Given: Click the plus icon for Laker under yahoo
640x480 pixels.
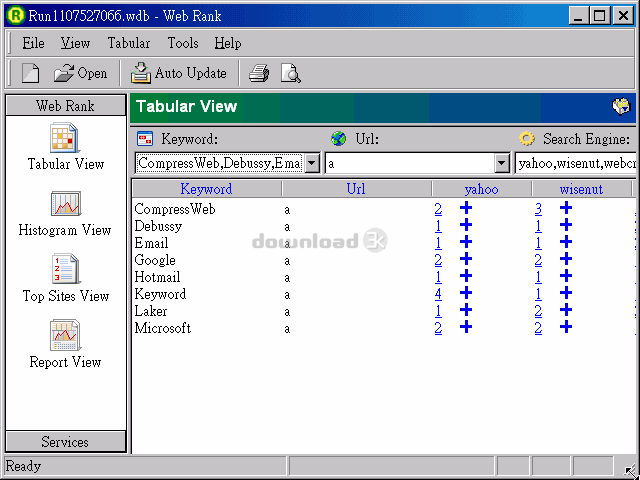Looking at the screenshot, I should pyautogui.click(x=466, y=310).
